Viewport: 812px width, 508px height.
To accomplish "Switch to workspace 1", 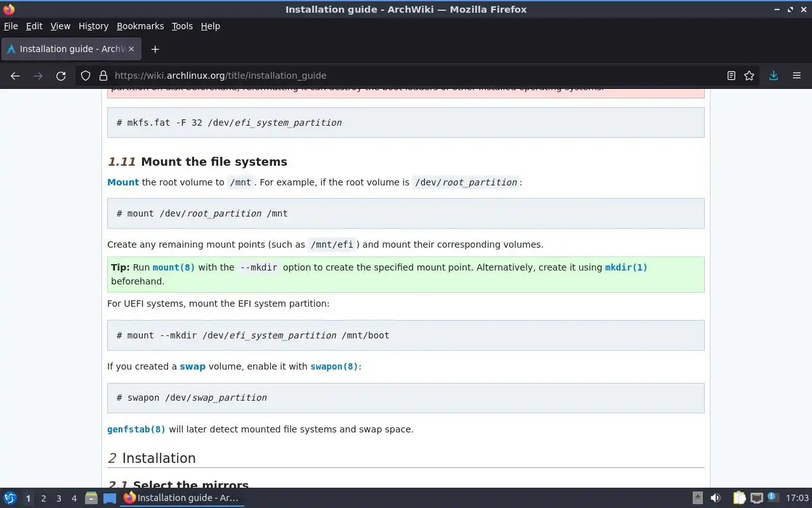I will (28, 498).
